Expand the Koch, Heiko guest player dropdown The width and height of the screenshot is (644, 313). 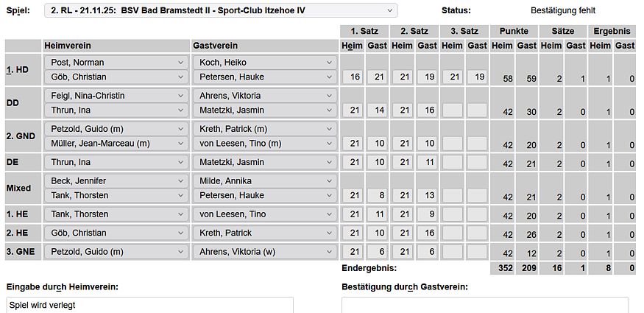[x=264, y=63]
